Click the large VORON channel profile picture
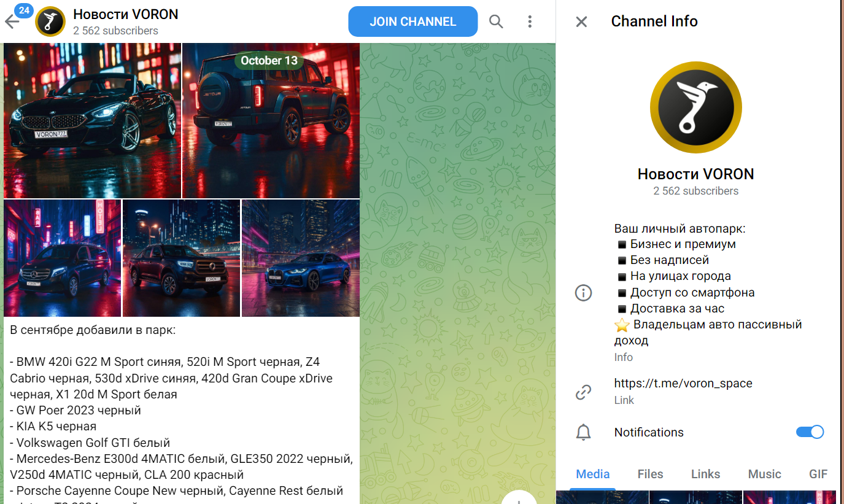This screenshot has width=844, height=504. (695, 107)
